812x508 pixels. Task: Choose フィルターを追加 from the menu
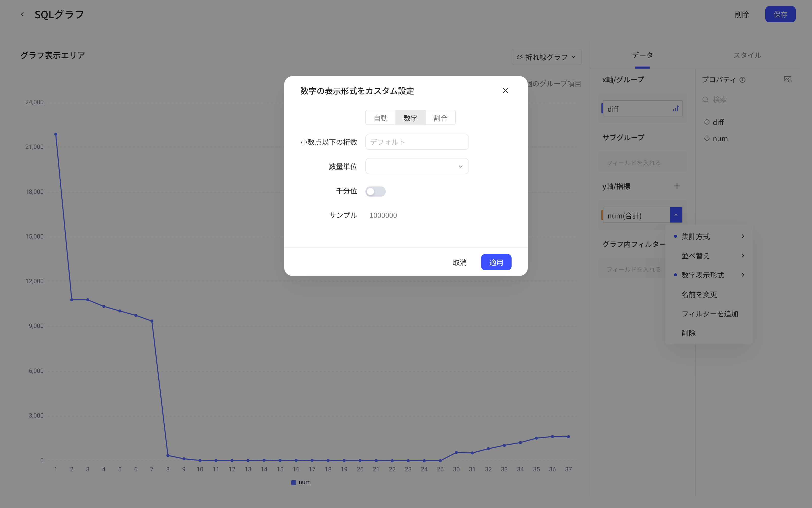(x=709, y=313)
